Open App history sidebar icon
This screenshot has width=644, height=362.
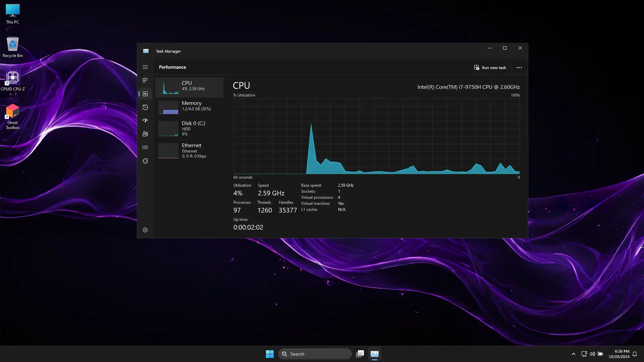point(145,107)
